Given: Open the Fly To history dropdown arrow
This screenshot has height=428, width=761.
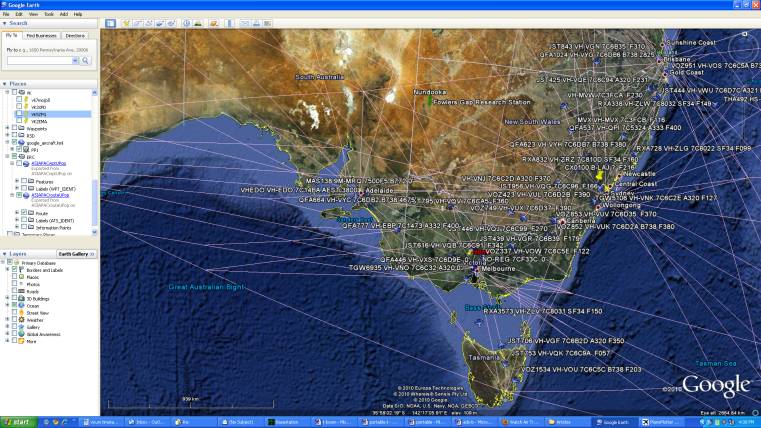Looking at the screenshot, I should point(75,61).
